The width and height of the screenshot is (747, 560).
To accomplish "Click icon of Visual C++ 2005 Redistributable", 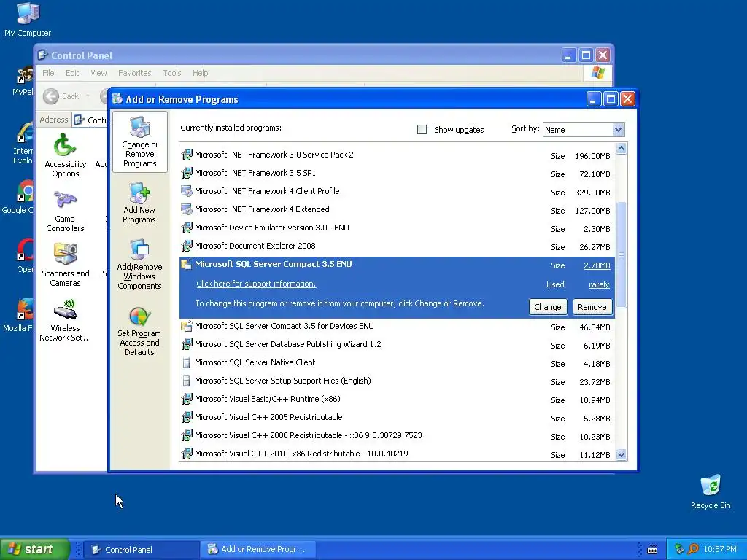I will click(x=187, y=418).
